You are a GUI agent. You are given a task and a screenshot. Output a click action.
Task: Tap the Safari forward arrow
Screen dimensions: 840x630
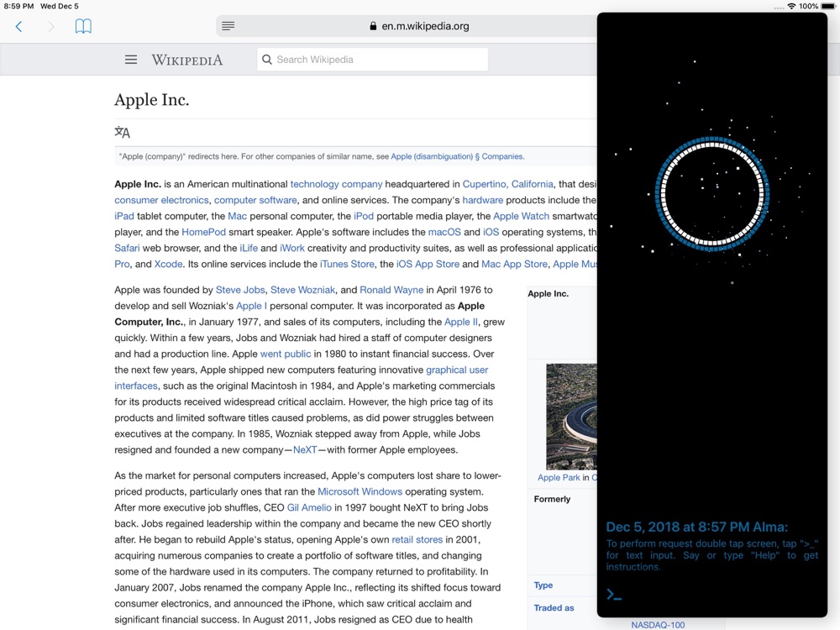51,26
